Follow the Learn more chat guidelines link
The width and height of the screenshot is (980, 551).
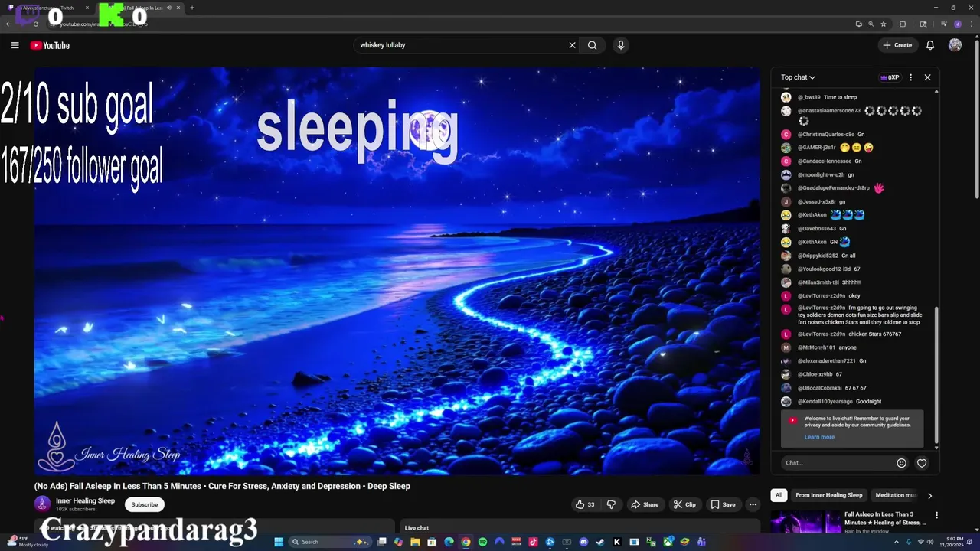[x=819, y=437]
